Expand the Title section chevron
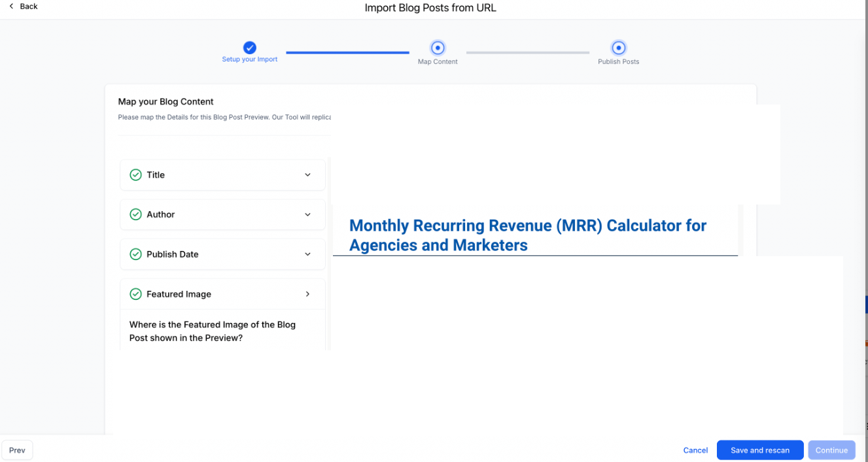868x462 pixels. 307,175
